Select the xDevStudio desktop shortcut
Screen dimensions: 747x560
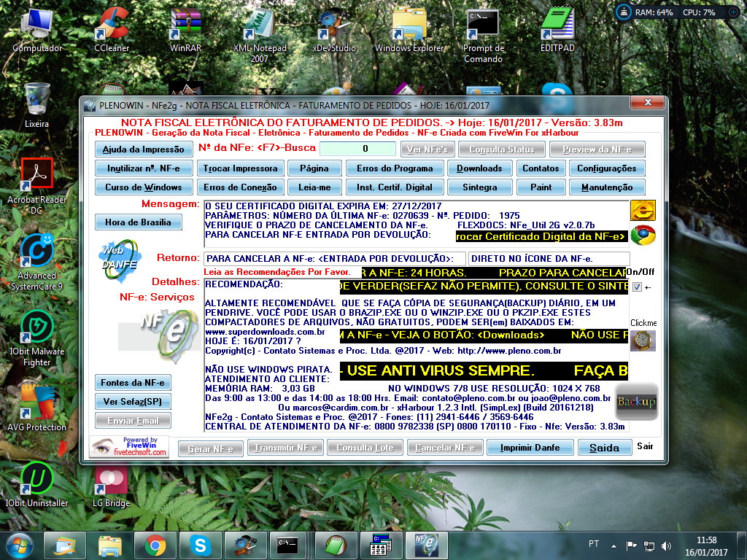point(334,29)
